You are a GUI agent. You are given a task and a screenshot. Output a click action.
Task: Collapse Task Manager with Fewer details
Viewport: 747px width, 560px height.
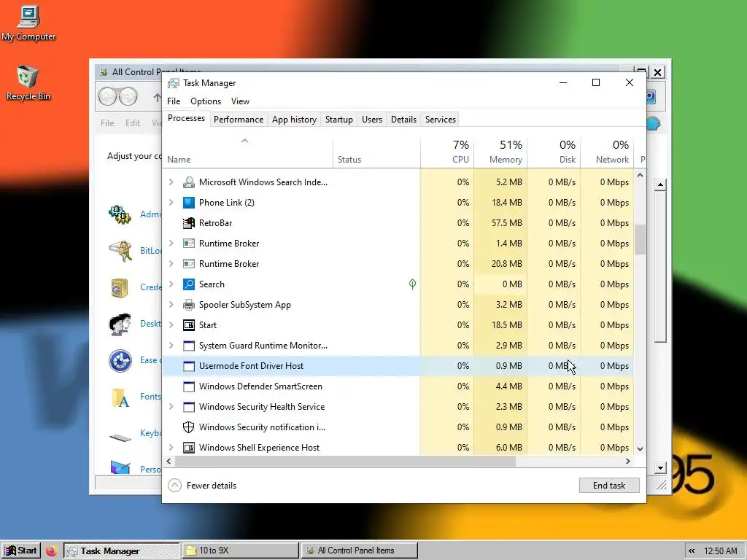point(203,486)
